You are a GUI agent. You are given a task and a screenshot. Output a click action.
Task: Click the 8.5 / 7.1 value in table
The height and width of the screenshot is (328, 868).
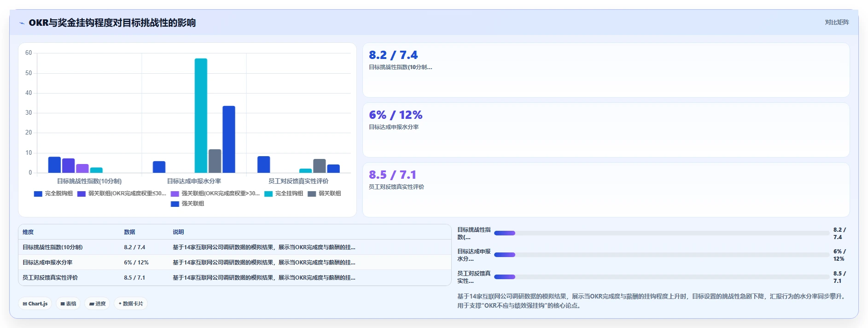[x=134, y=278]
